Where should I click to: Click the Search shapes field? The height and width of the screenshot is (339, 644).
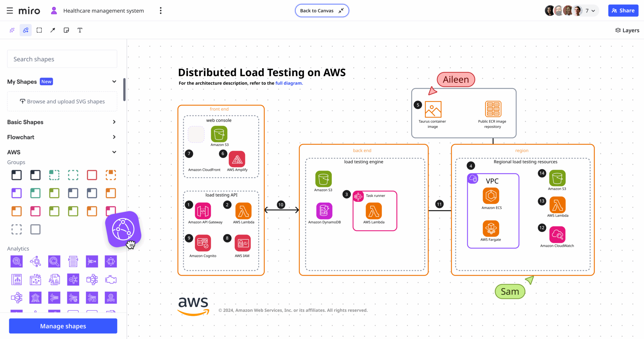62,59
